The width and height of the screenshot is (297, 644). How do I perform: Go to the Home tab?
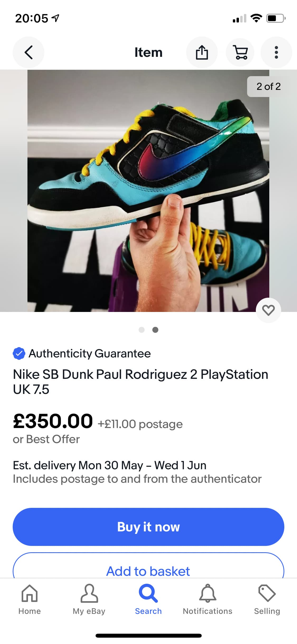(30, 599)
